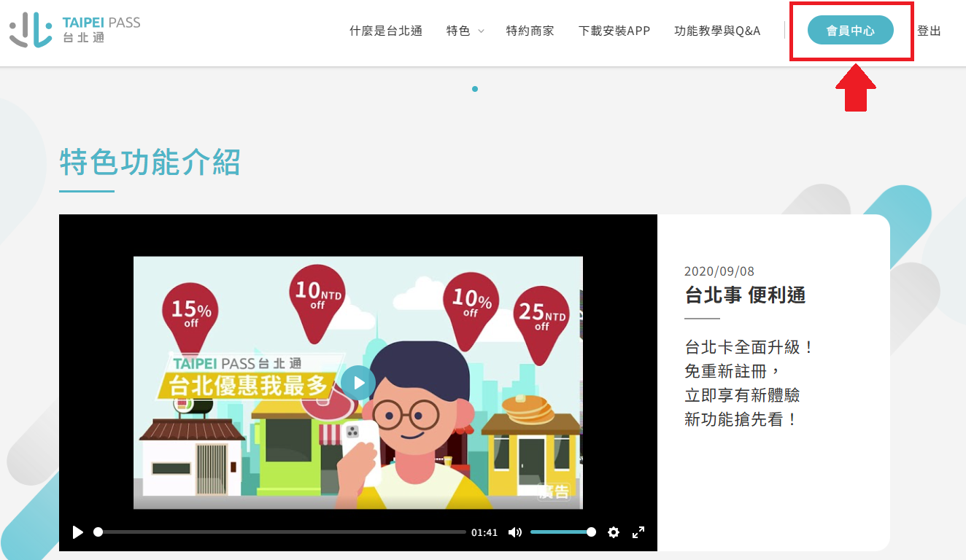Click the 登出 link
The height and width of the screenshot is (560, 966).
(x=929, y=31)
